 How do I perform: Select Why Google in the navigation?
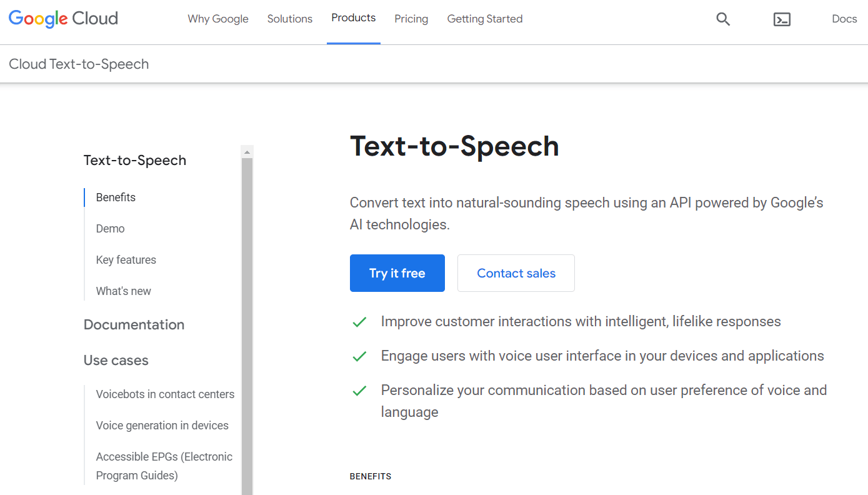(x=217, y=19)
